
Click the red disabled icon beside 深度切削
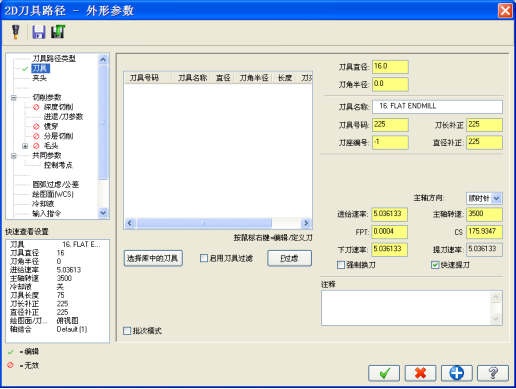36,107
